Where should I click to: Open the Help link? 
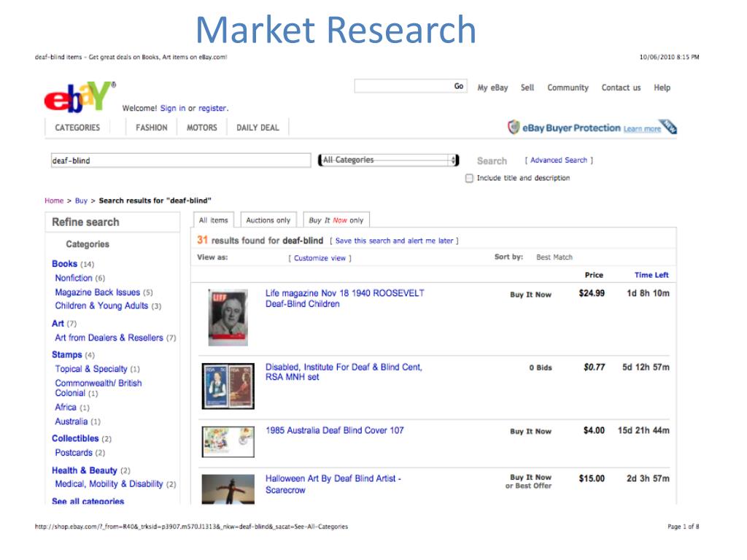662,87
